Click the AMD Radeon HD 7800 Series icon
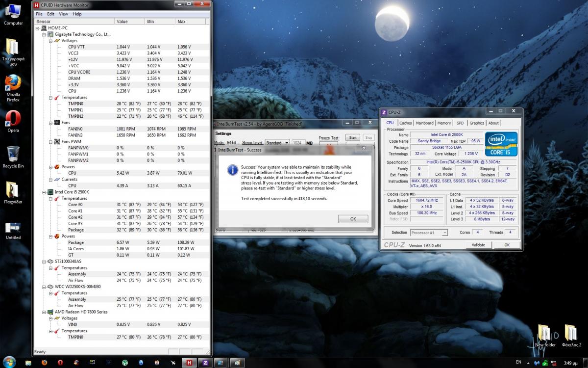Viewport: 588px width, 368px height. (x=50, y=312)
